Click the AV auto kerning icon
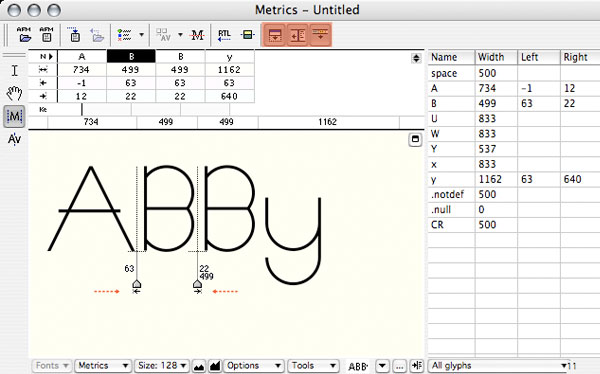Viewport: 600px width, 374px height. [x=163, y=35]
